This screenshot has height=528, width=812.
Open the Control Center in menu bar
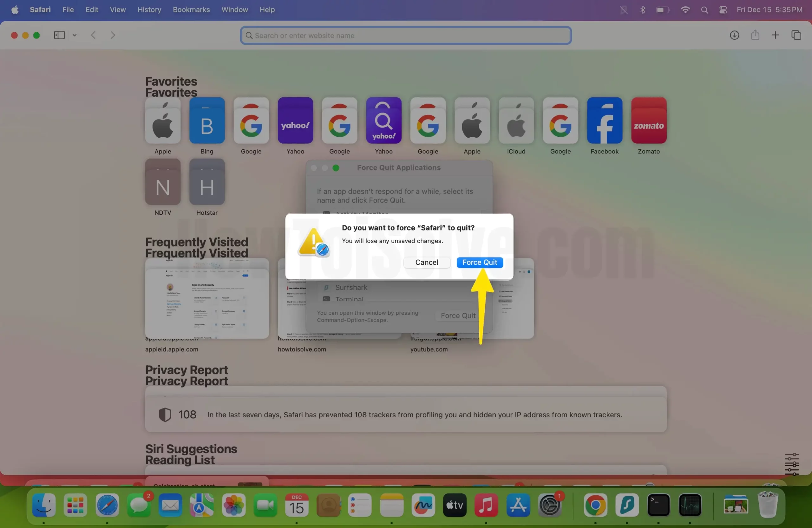(x=723, y=10)
